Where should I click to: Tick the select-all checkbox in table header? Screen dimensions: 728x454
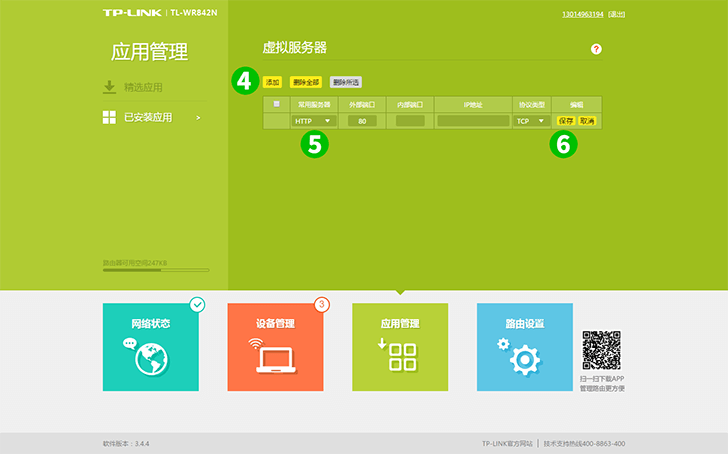(x=277, y=104)
